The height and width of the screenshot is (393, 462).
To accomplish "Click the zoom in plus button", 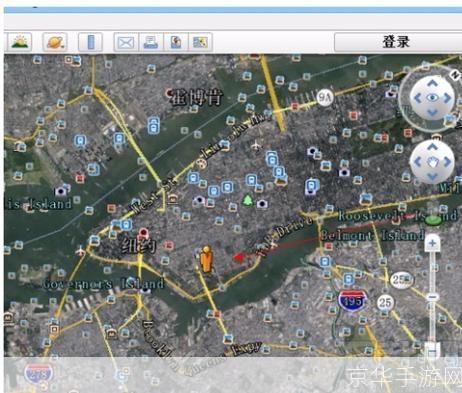I will click(x=432, y=243).
